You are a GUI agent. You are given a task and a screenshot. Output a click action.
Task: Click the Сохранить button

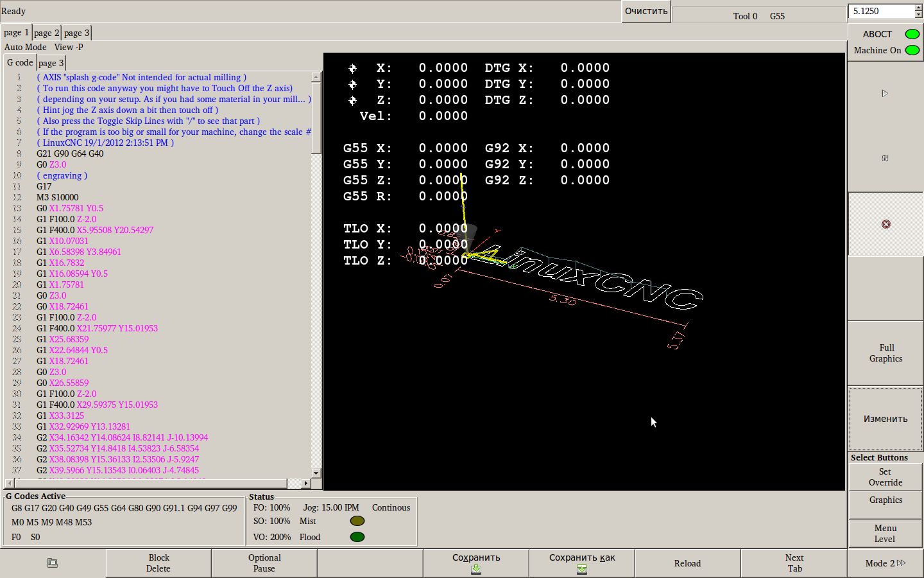[x=476, y=563]
